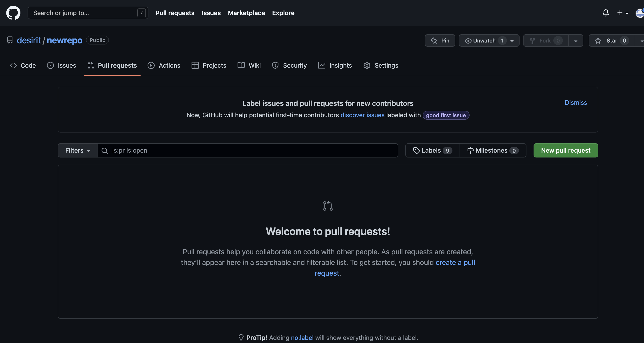Click the watchers count 1 badge
Image resolution: width=644 pixels, height=343 pixels.
(502, 40)
